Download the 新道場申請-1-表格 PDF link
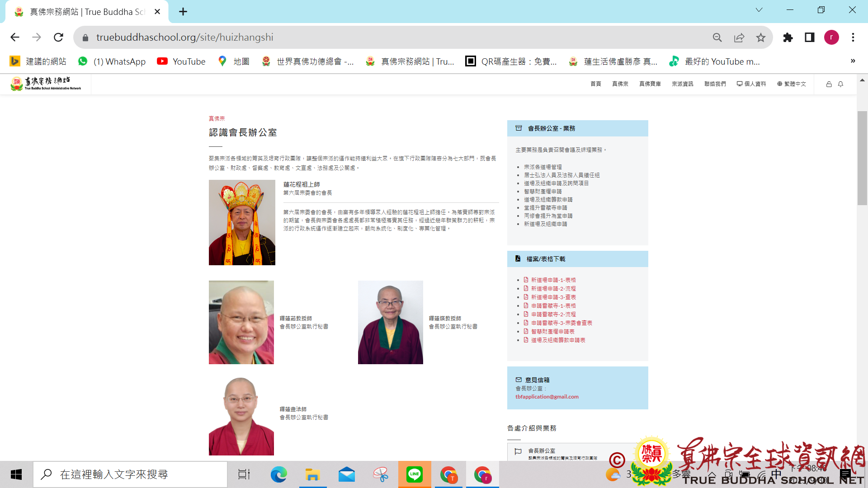Screen dimensions: 868x488 [x=553, y=280]
